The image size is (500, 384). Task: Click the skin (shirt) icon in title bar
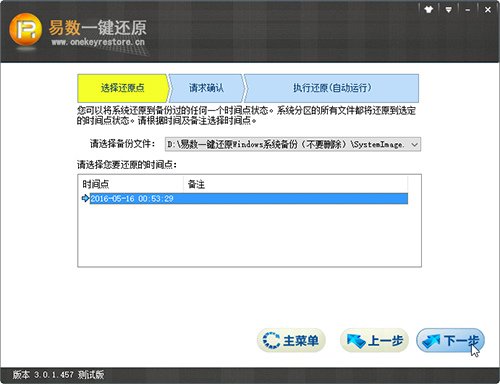pyautogui.click(x=428, y=10)
